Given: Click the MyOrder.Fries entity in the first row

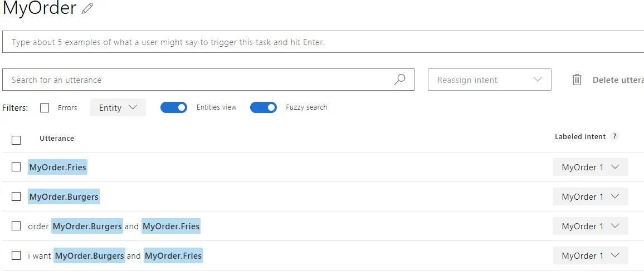Looking at the screenshot, I should [58, 167].
